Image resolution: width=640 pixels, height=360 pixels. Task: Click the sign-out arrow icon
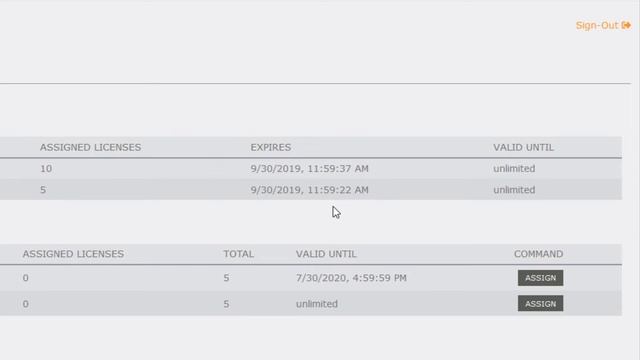pyautogui.click(x=626, y=25)
